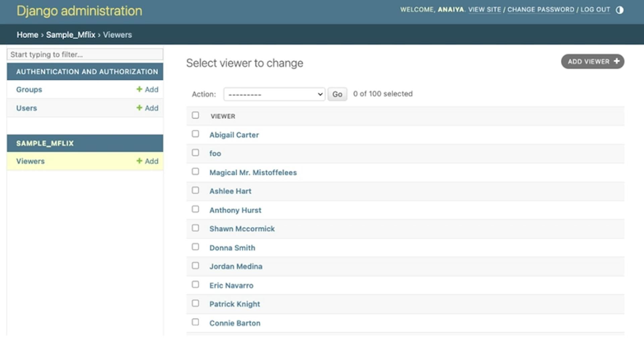Open the Users model in the sidebar
Viewport: 644px width, 340px height.
click(26, 108)
